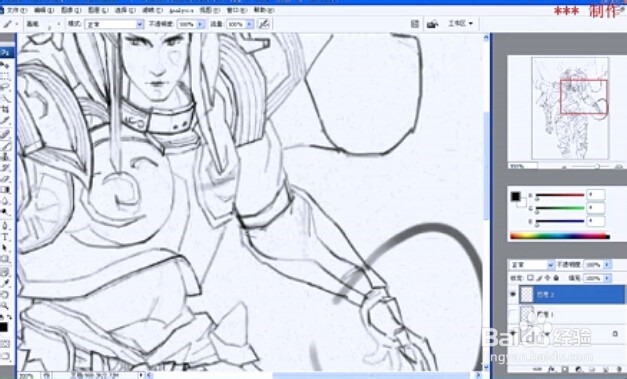Toggle airbrush mode in options bar
This screenshot has height=379, width=627.
(263, 24)
